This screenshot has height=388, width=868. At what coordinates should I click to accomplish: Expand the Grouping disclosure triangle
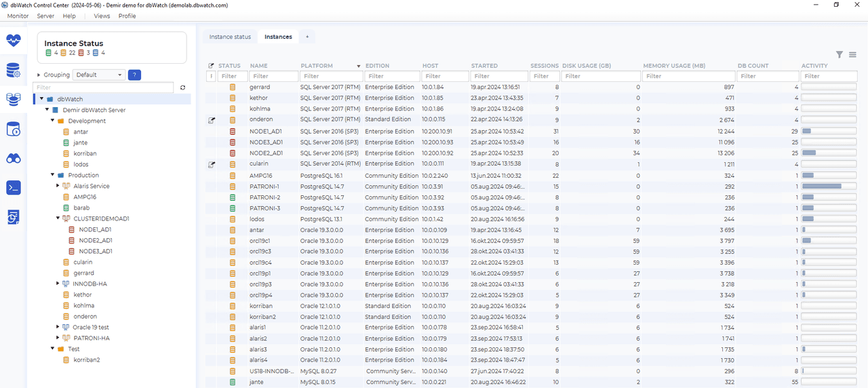pos(39,75)
